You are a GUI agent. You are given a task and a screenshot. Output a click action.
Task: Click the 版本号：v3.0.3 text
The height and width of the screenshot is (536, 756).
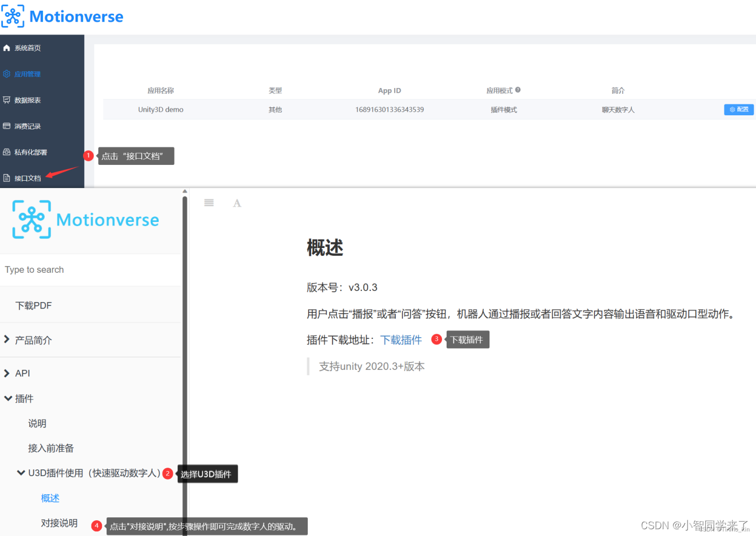342,287
